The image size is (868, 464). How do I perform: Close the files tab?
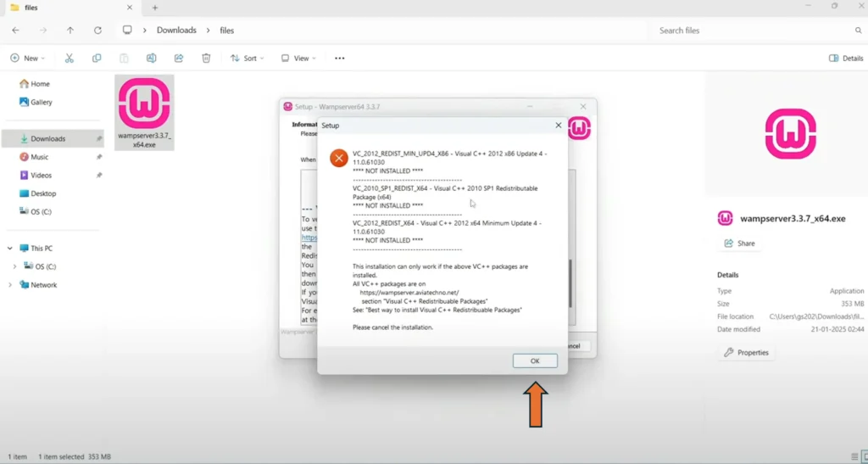click(130, 8)
